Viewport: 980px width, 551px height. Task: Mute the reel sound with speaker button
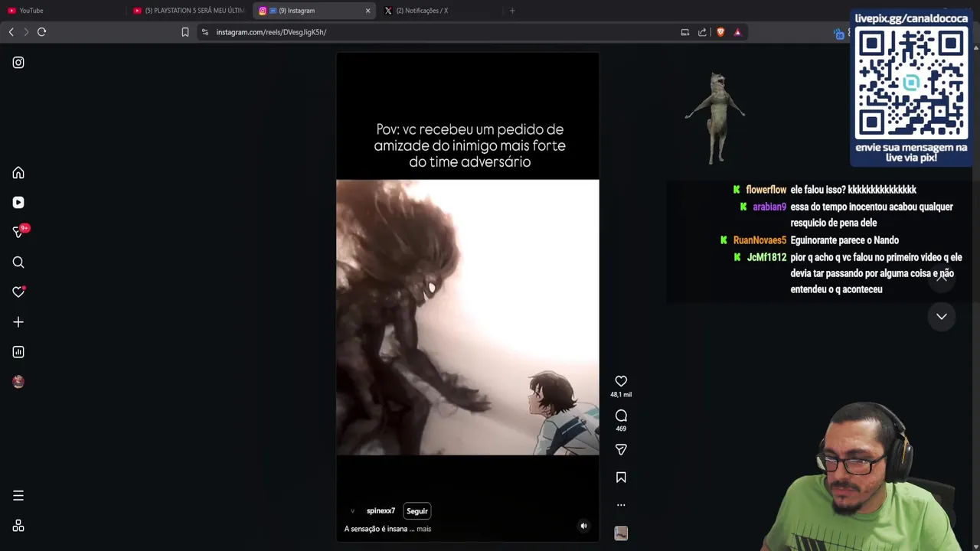click(x=583, y=526)
